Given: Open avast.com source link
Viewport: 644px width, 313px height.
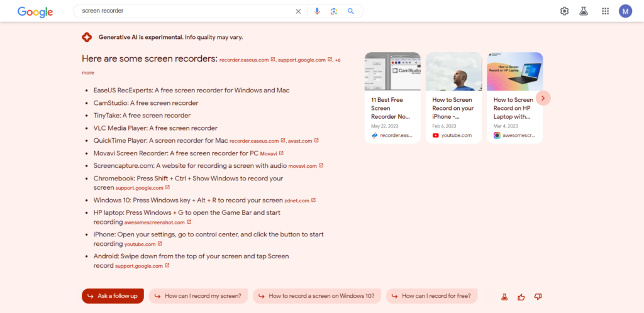Looking at the screenshot, I should pyautogui.click(x=303, y=141).
